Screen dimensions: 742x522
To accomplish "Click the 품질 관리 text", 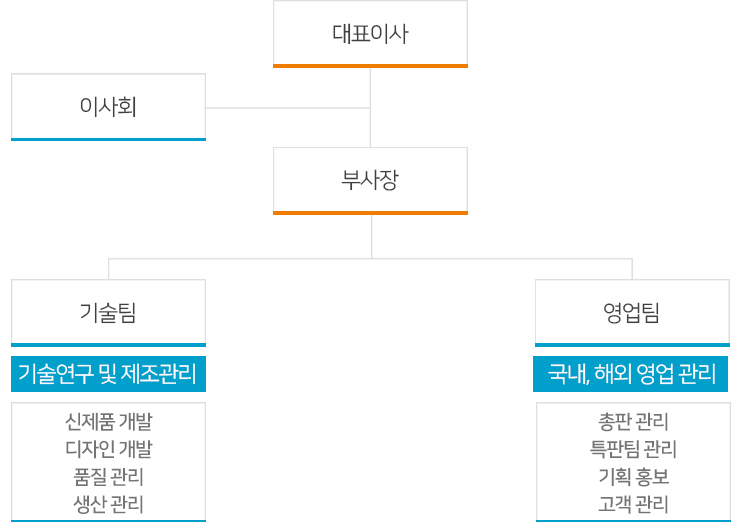I will 108,477.
